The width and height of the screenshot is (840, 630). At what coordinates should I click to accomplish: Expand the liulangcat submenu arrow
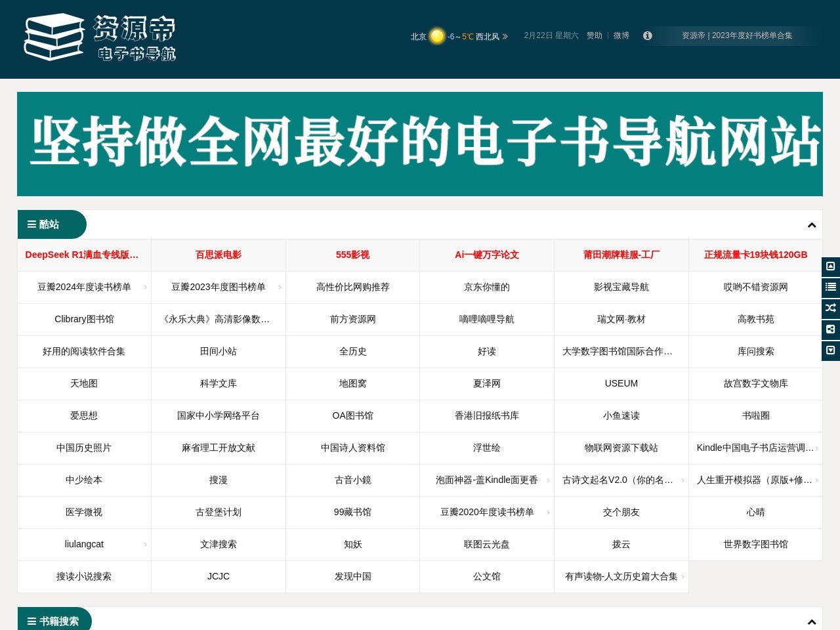(145, 545)
